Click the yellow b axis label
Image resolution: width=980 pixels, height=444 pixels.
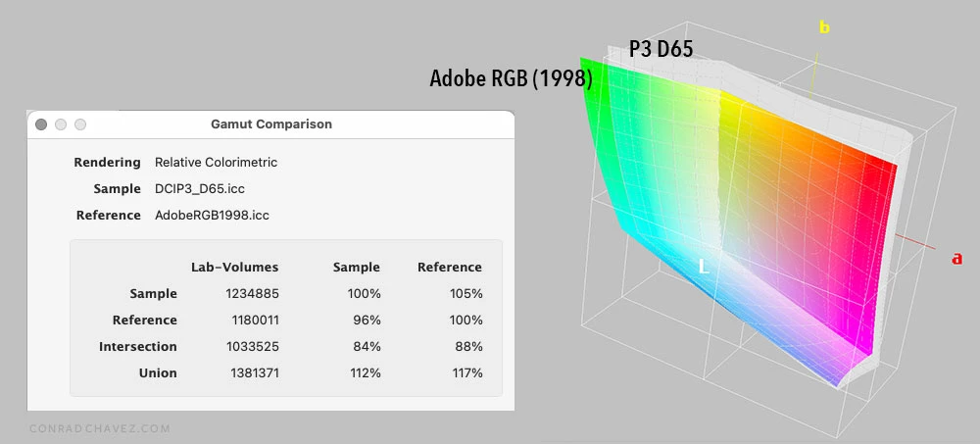[x=825, y=26]
